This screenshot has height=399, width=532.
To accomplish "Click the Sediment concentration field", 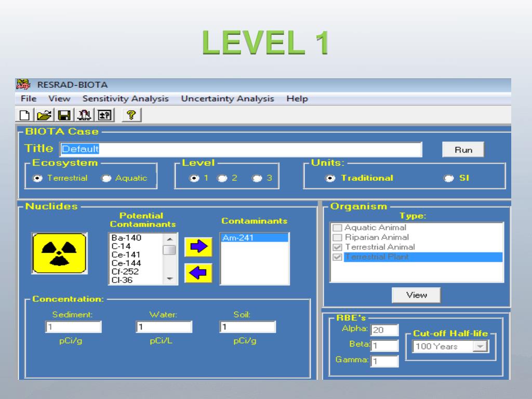I will click(x=73, y=327).
